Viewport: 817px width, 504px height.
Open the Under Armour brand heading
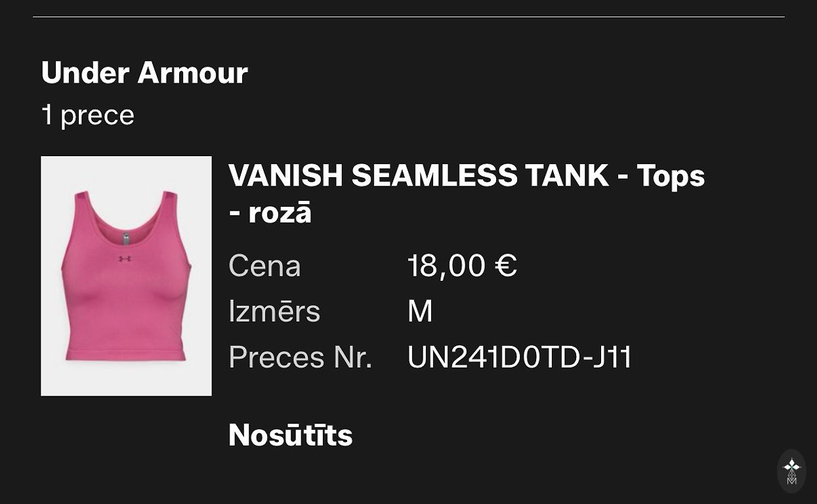pos(144,73)
